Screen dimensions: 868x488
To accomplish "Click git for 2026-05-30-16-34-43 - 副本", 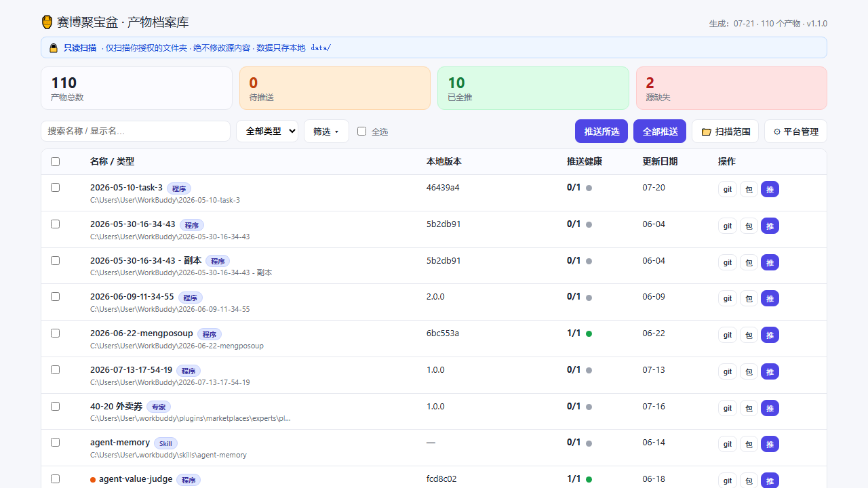I will (x=728, y=262).
